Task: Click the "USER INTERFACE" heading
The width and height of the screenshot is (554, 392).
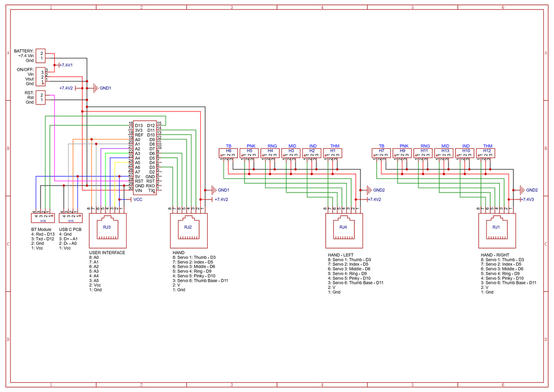Action: 107,253
